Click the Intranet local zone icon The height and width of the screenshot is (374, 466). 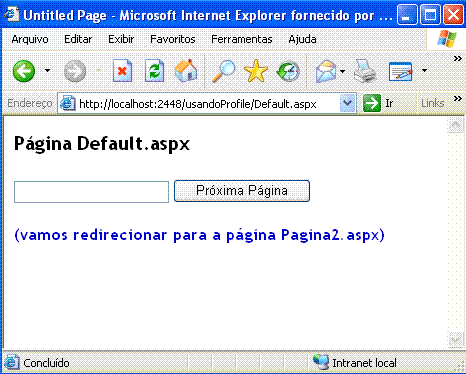321,362
